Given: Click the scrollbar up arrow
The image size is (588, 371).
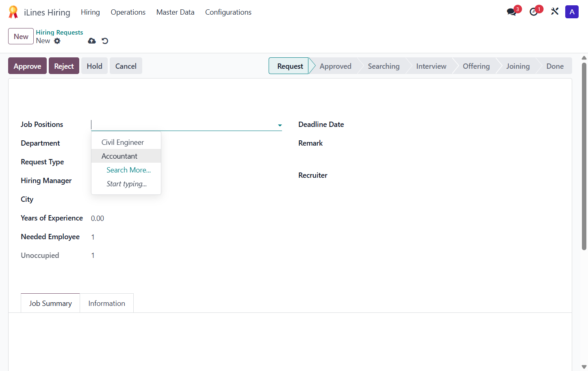Looking at the screenshot, I should point(584,58).
